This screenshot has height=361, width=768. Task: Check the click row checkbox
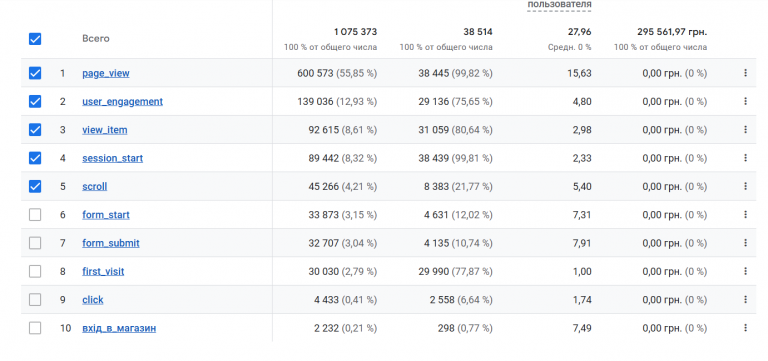click(x=35, y=299)
